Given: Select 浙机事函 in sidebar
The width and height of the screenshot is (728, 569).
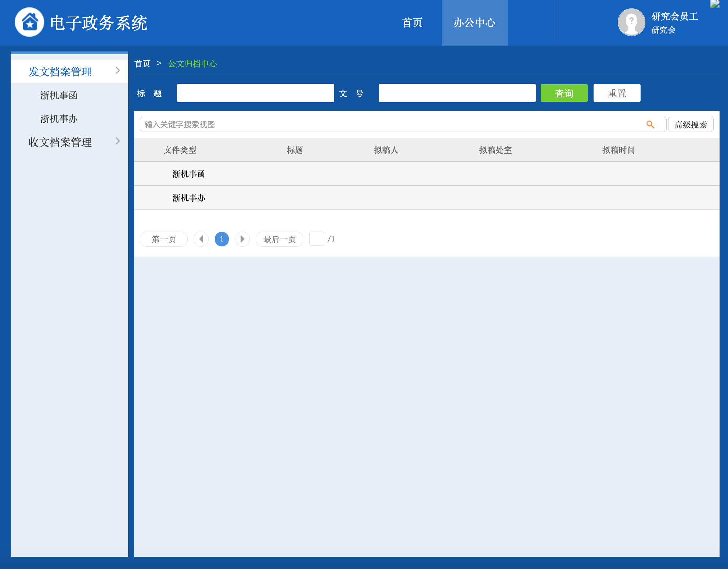Looking at the screenshot, I should [x=59, y=96].
